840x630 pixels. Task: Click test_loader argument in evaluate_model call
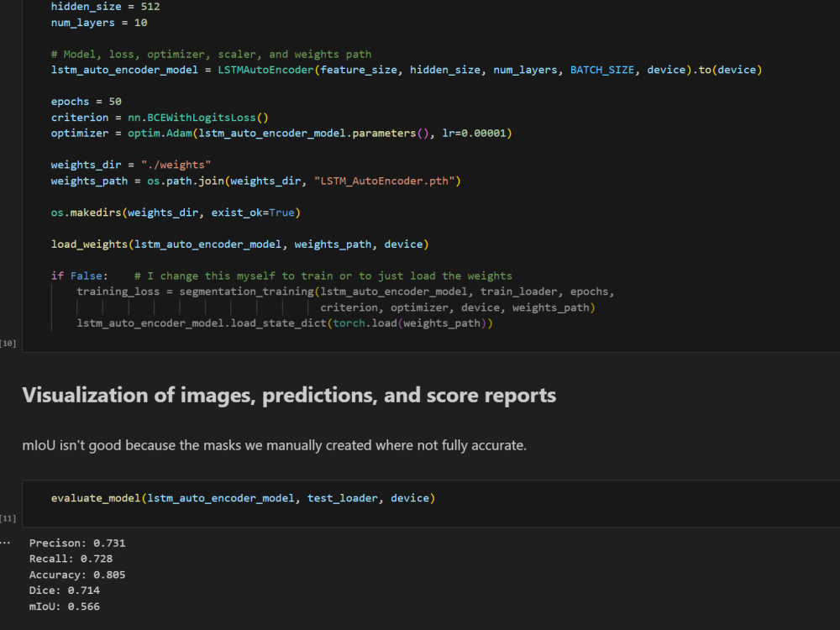(343, 498)
